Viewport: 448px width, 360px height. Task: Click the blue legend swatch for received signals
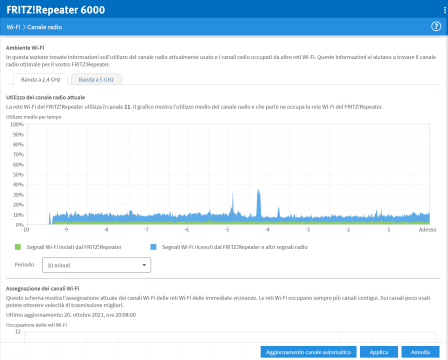coord(153,247)
